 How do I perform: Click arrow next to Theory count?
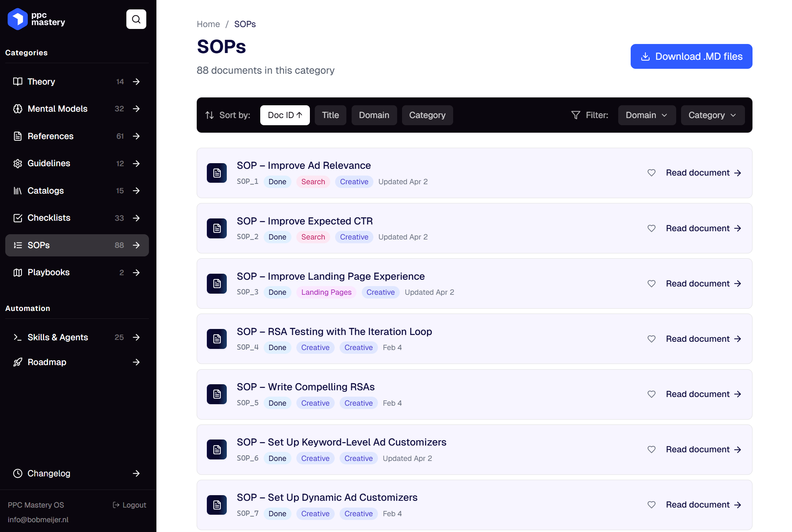coord(137,82)
